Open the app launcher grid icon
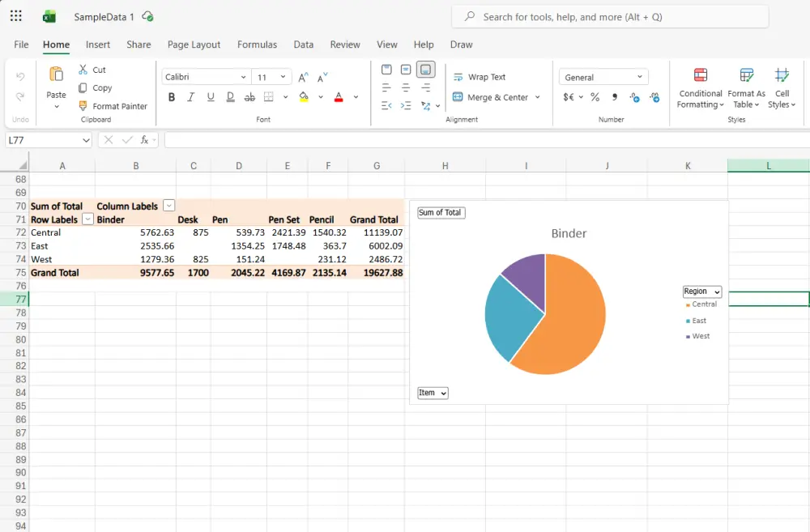810x532 pixels. (16, 16)
